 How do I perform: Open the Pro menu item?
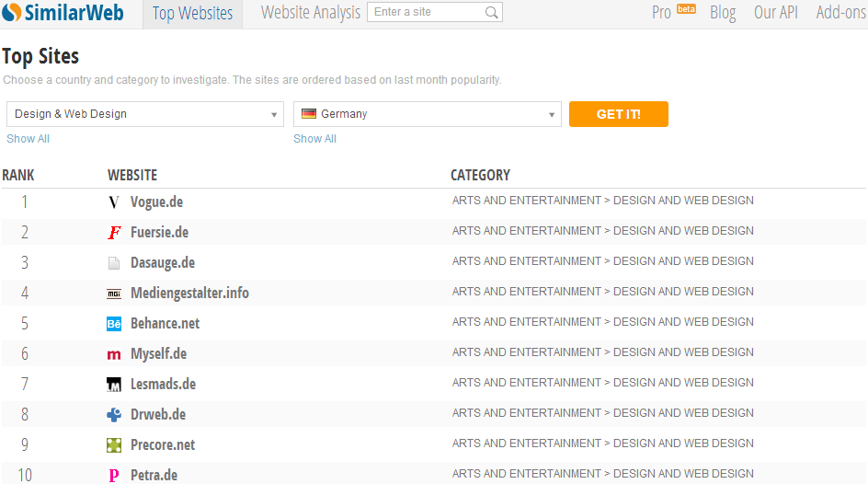click(x=661, y=12)
